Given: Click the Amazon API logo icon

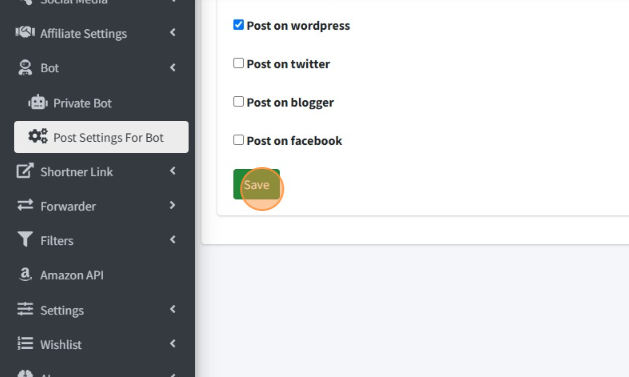Looking at the screenshot, I should coord(25,274).
